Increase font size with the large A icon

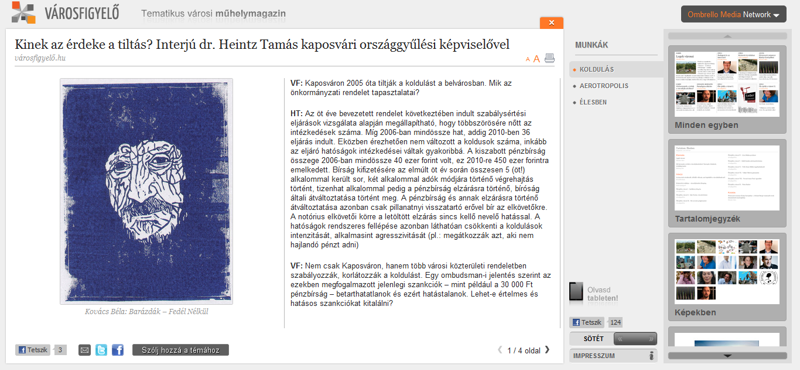click(x=537, y=59)
